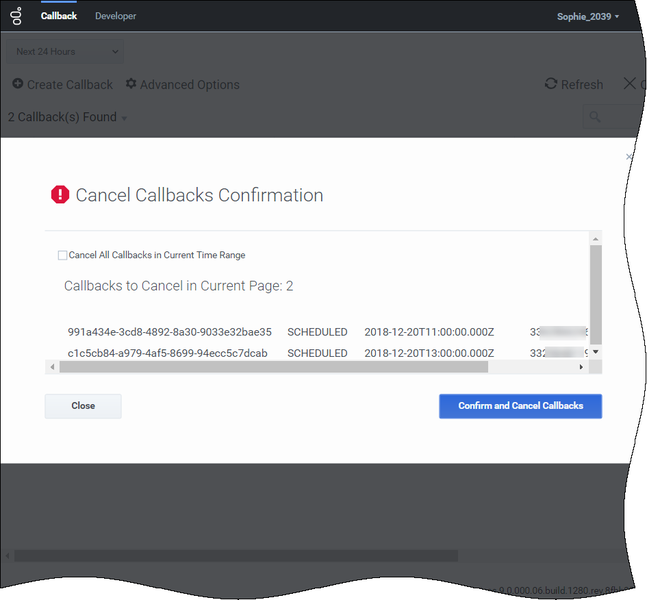Screen dimensions: 647x600
Task: Click the Create Callback label
Action: 70,85
